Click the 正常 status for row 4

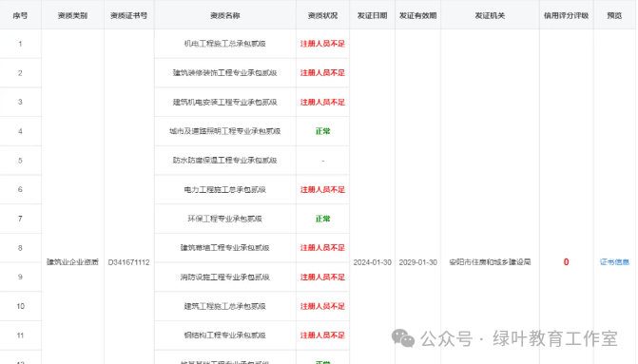pos(322,131)
